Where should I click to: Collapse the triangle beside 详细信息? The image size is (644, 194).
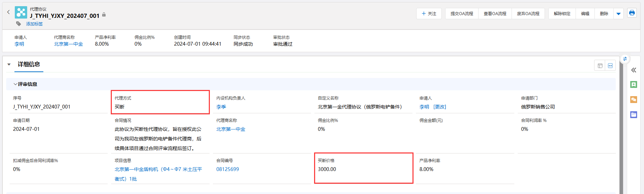[x=9, y=65]
